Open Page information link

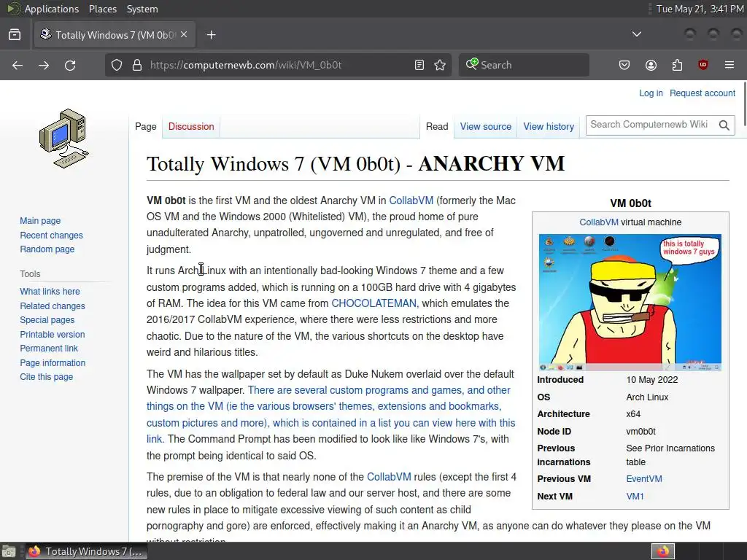53,363
